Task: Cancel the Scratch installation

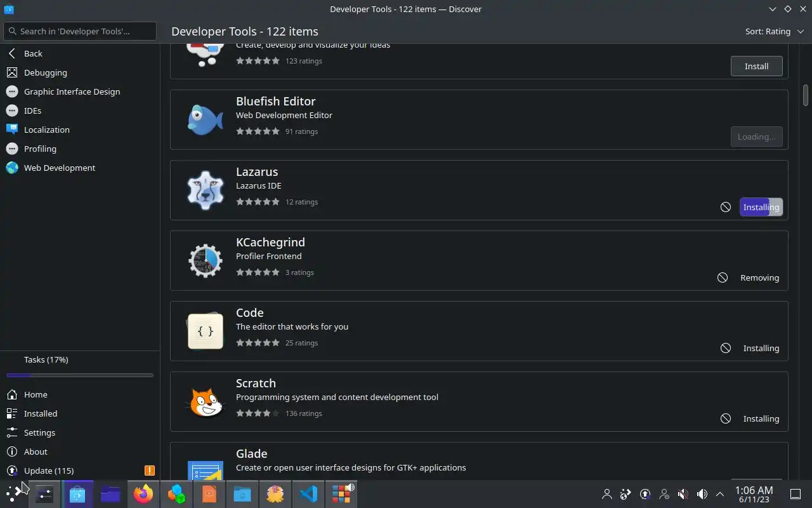Action: (x=726, y=418)
